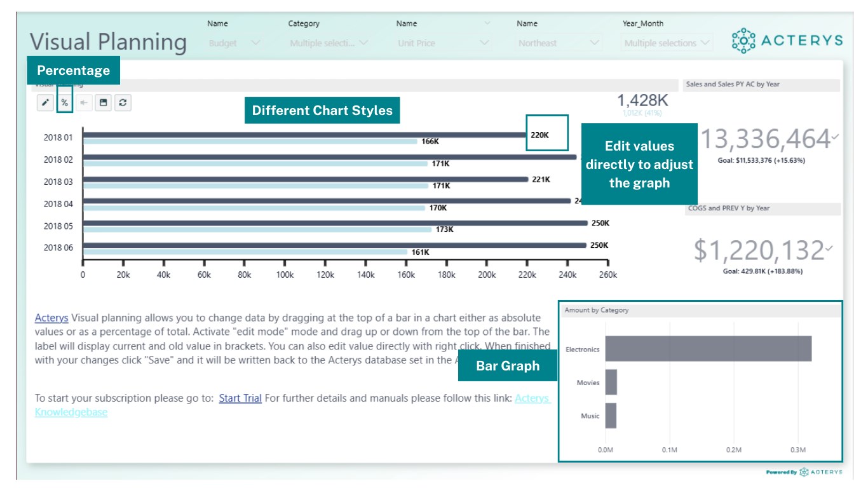Click the Movies bar in Amount by Category

(611, 383)
